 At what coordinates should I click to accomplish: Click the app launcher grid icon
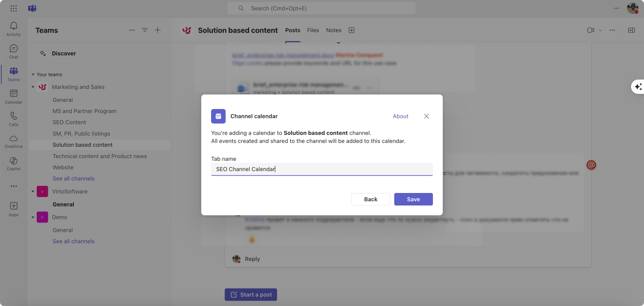13,8
